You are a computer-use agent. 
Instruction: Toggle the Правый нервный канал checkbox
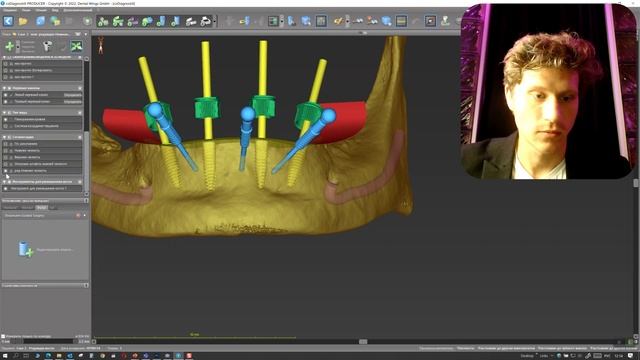[6, 101]
